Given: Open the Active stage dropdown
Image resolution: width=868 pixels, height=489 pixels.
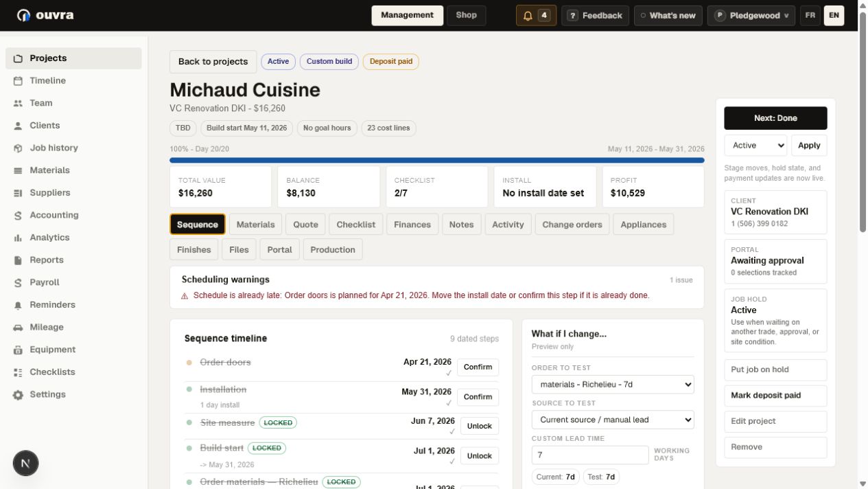Looking at the screenshot, I should point(755,146).
